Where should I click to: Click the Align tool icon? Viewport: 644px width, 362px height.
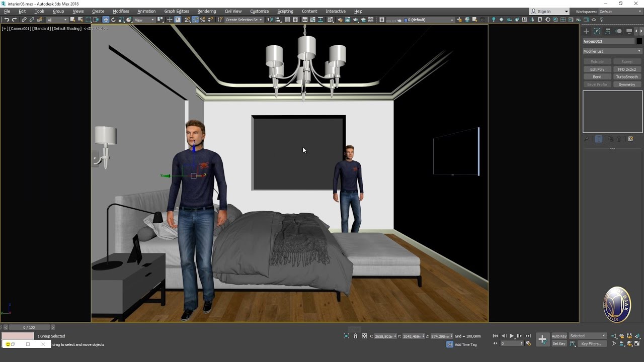tap(278, 20)
